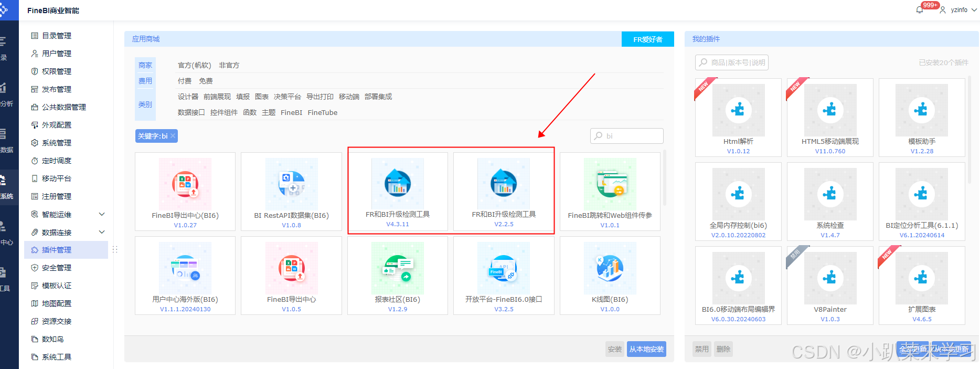This screenshot has height=369, width=980.
Task: Click the 安装 button
Action: tap(614, 349)
